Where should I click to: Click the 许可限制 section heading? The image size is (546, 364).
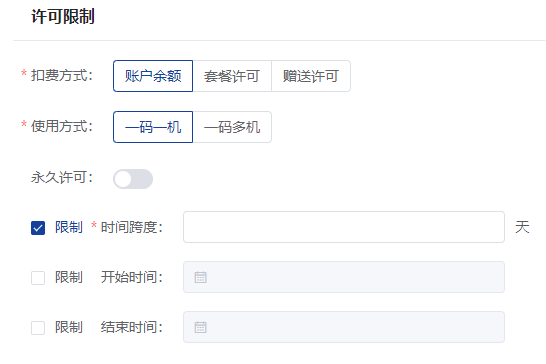click(63, 16)
